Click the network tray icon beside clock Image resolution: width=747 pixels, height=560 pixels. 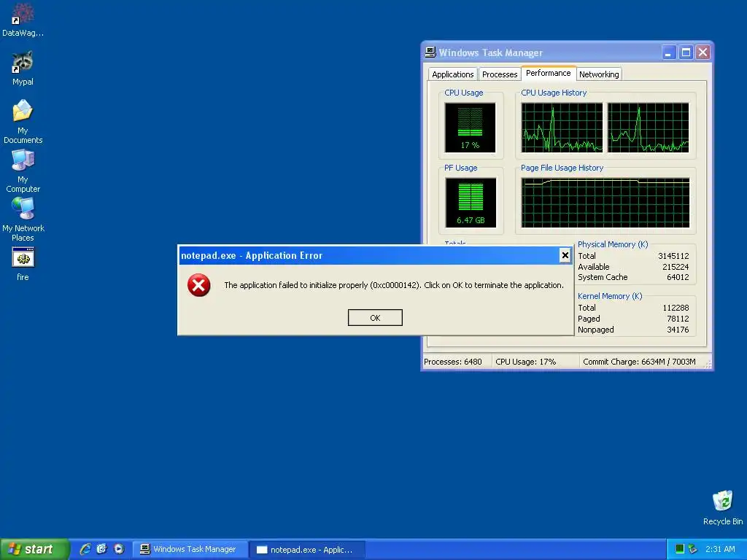[693, 549]
